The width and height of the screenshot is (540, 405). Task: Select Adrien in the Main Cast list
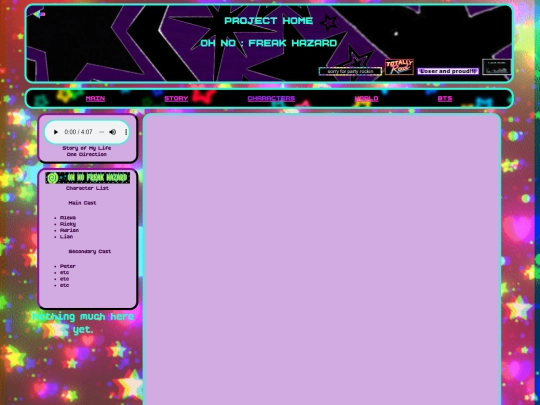[69, 230]
